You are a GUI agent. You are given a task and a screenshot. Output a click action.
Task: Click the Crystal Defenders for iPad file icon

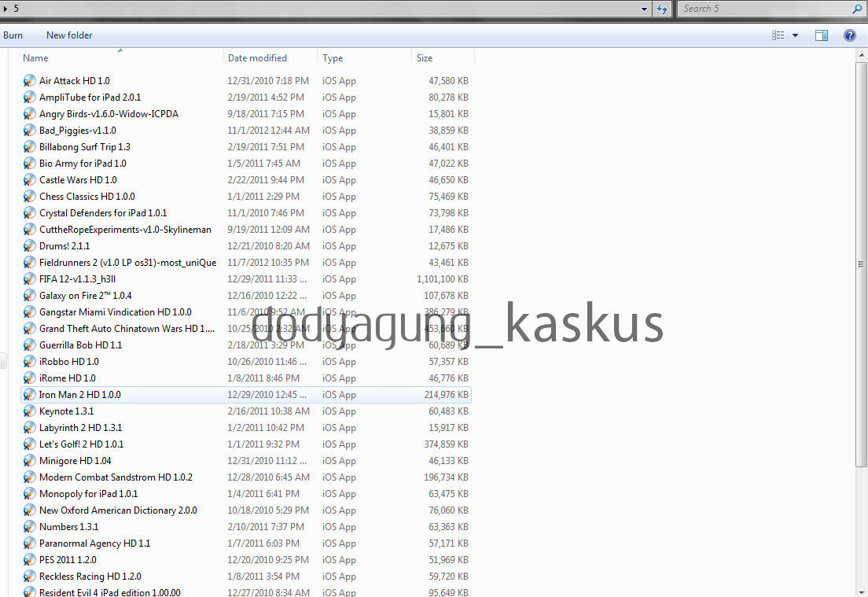pos(29,213)
